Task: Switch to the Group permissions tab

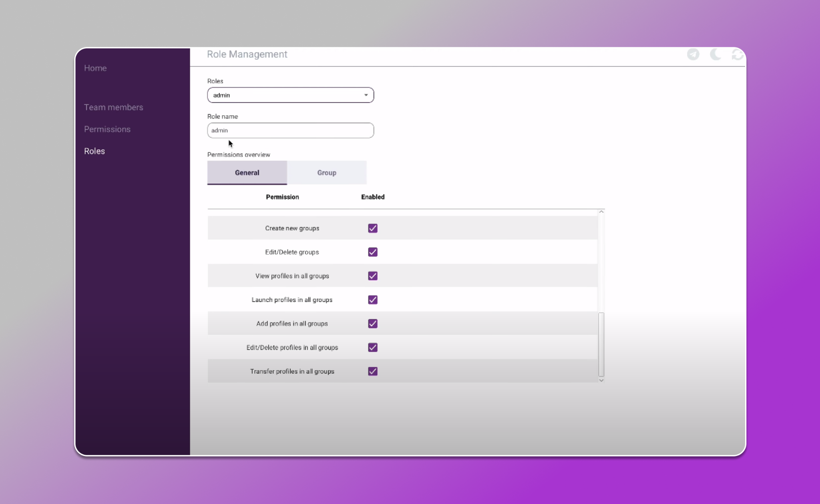Action: point(326,173)
